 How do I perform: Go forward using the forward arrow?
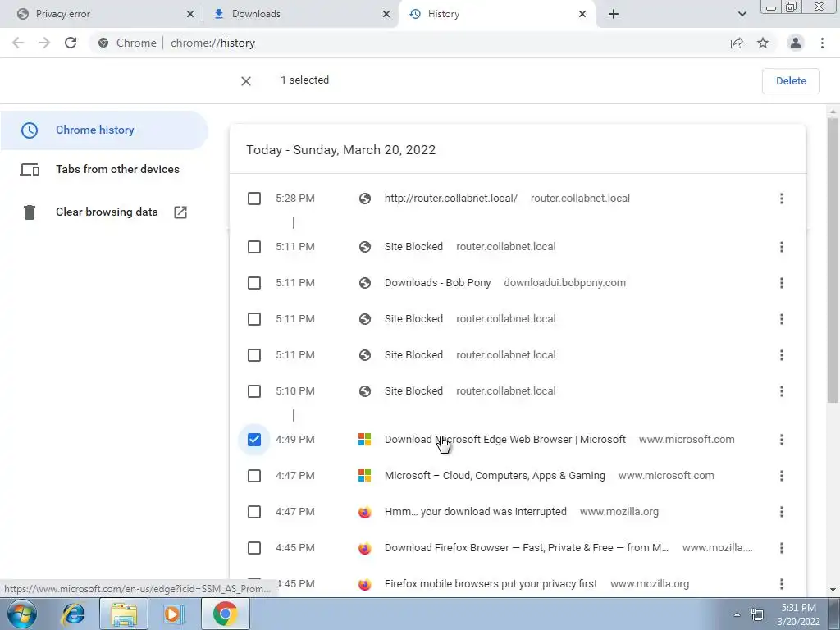pyautogui.click(x=44, y=43)
